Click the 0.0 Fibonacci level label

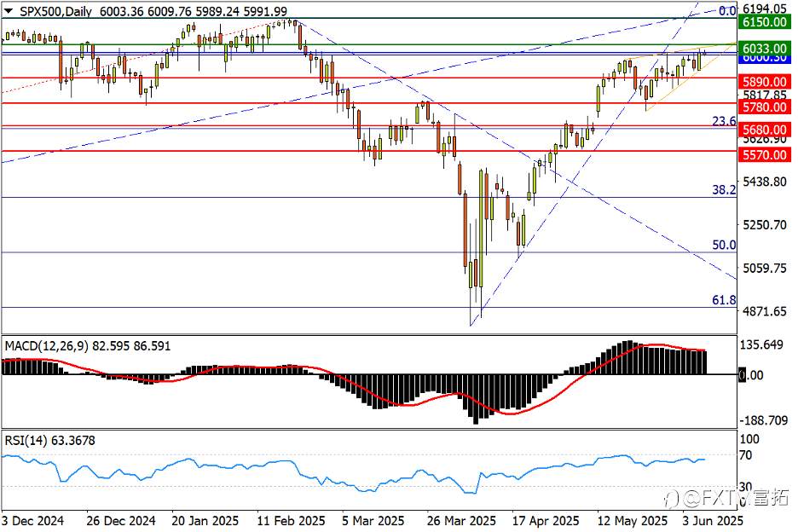click(x=726, y=10)
